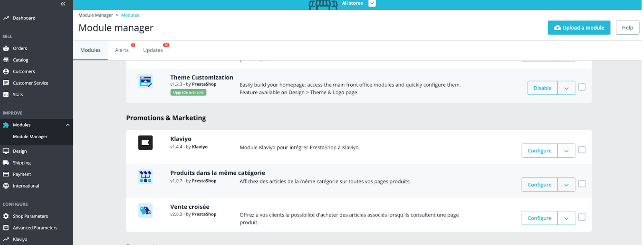Collapse the sidebar with double-chevron icon
This screenshot has height=245, width=644.
point(63,4)
